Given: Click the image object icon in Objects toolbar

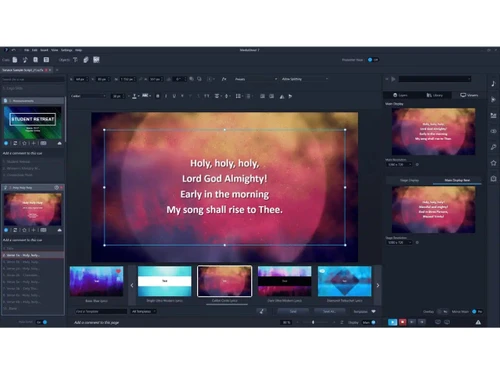Looking at the screenshot, I should click(x=96, y=60).
